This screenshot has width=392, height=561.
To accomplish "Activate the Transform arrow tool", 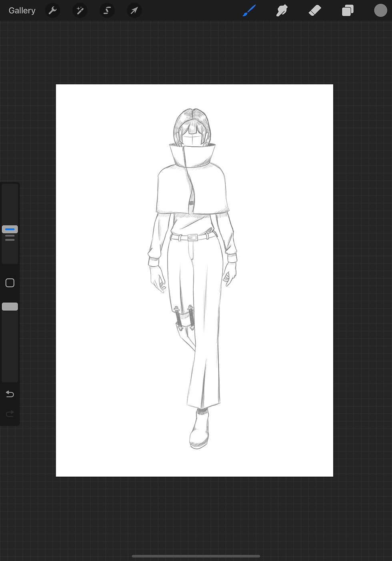I will (134, 10).
